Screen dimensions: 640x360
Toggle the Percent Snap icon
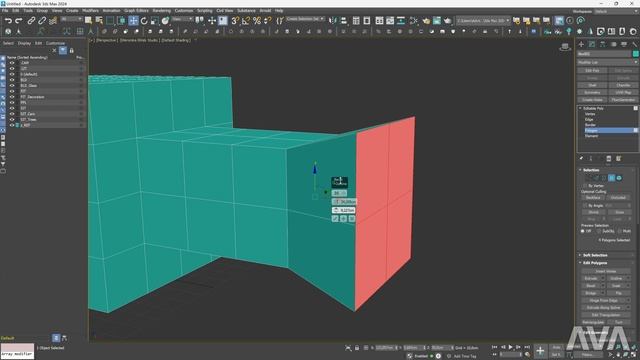[x=256, y=20]
